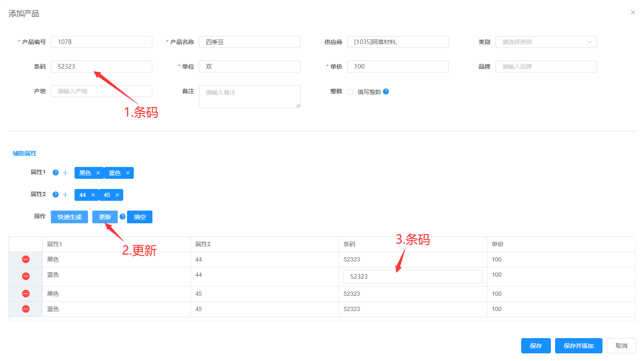The width and height of the screenshot is (644, 361).
Task: Open the 类别 category dropdown
Action: (546, 42)
